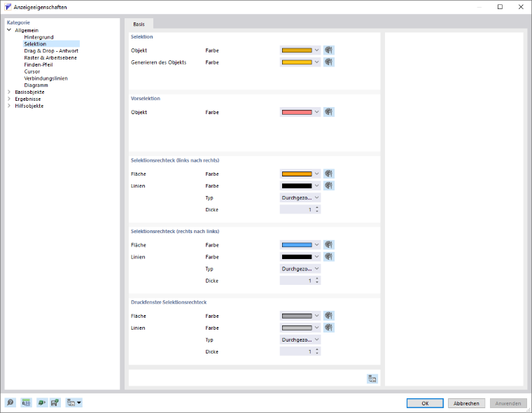Click the Abbrechen button
532x413 pixels.
tap(466, 403)
